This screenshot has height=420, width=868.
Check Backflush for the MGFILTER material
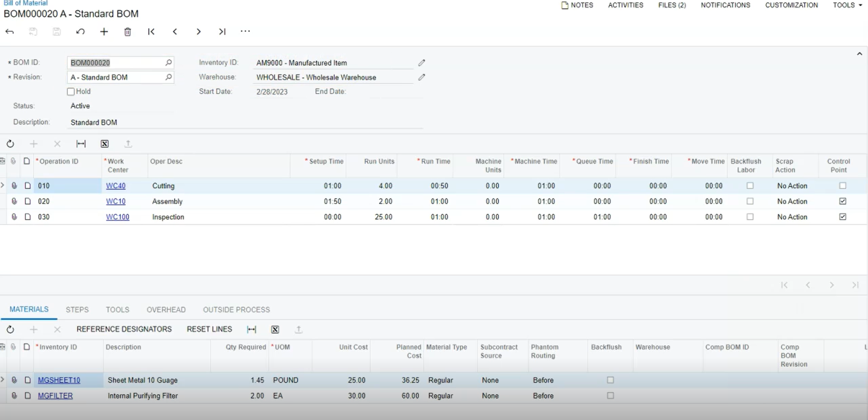(610, 396)
